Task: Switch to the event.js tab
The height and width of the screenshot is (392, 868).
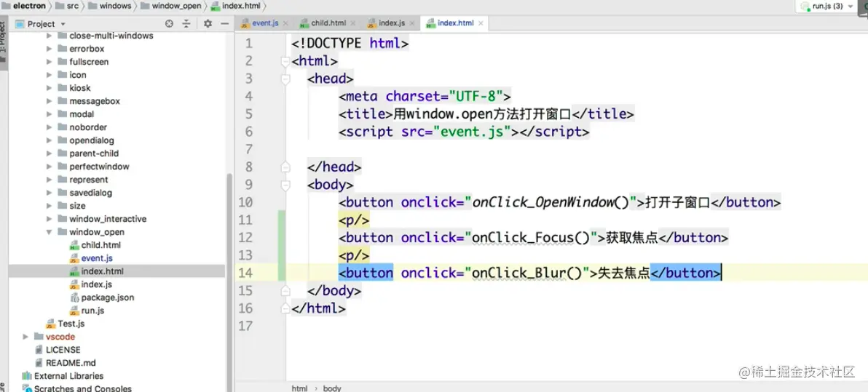Action: [x=265, y=23]
